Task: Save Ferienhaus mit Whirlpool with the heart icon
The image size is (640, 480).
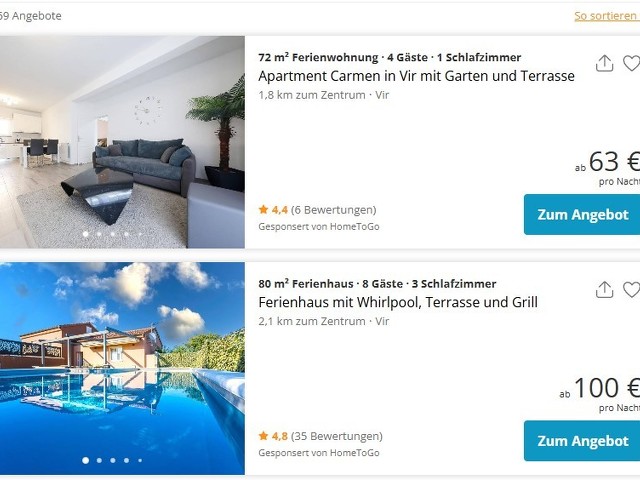Action: pyautogui.click(x=631, y=290)
